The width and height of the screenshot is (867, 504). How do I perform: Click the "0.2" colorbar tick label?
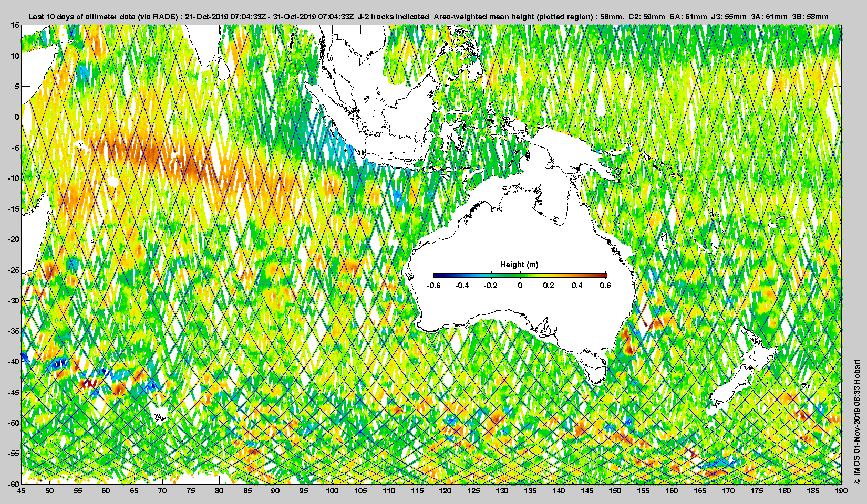pyautogui.click(x=549, y=286)
